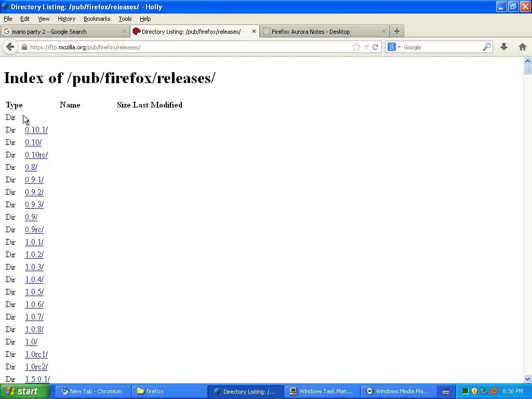Open the 0.10rc/ directory link
The width and height of the screenshot is (532, 399).
[x=36, y=155]
